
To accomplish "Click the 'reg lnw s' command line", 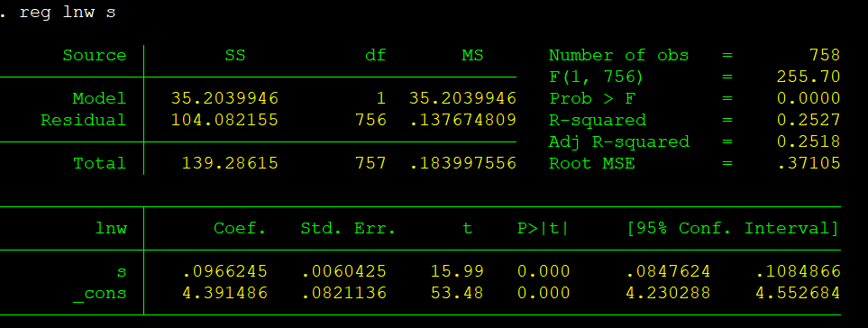I will 68,13.
